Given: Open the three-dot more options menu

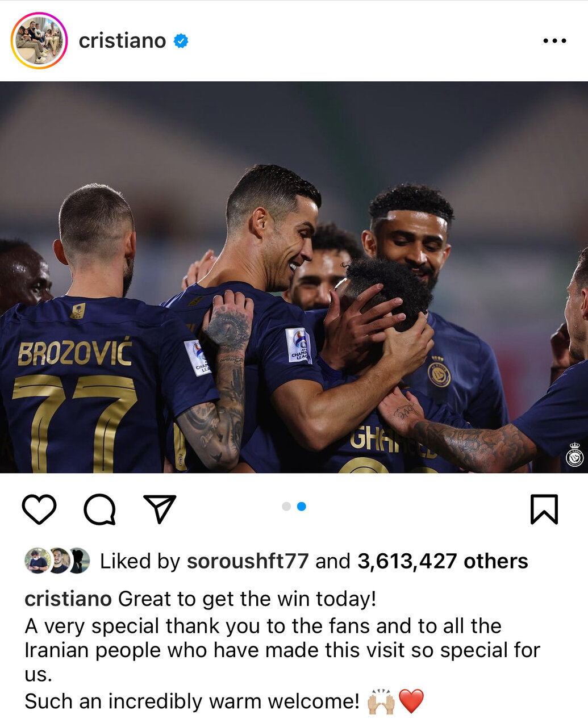Looking at the screenshot, I should pos(554,41).
